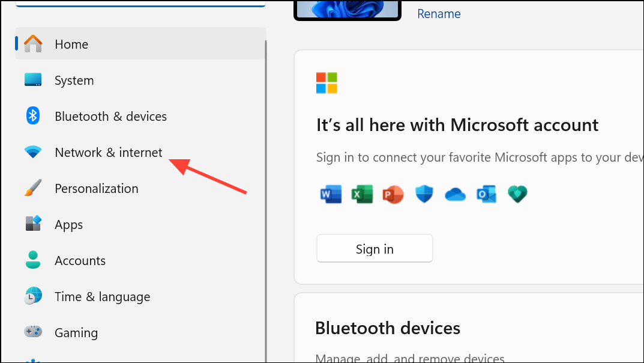Click the Outlook app icon
The height and width of the screenshot is (363, 644).
pos(486,194)
